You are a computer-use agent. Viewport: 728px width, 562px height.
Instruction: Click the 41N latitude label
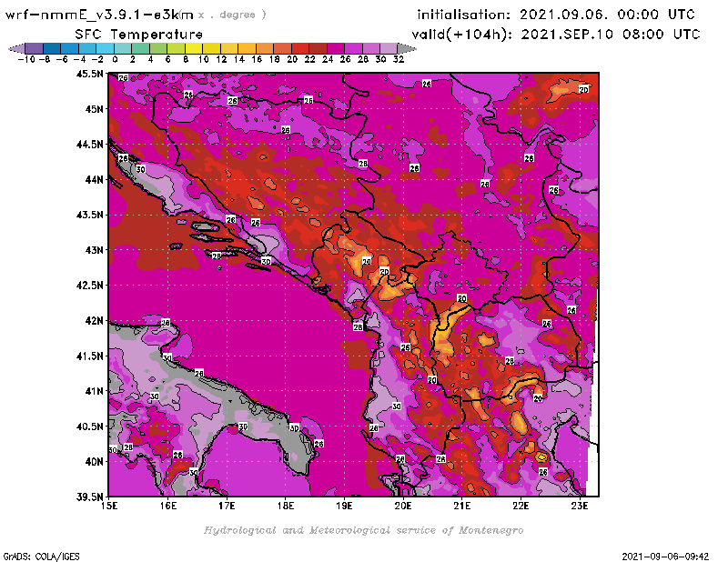(x=94, y=391)
